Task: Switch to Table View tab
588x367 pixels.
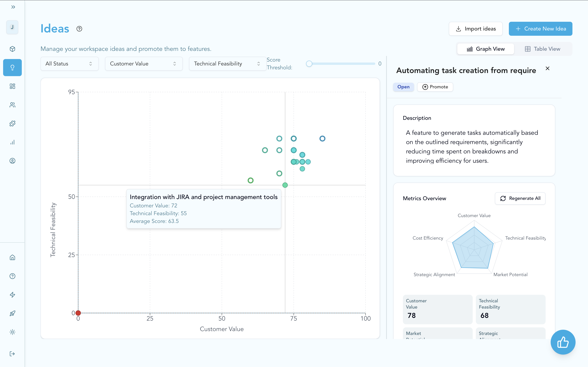Action: [542, 49]
